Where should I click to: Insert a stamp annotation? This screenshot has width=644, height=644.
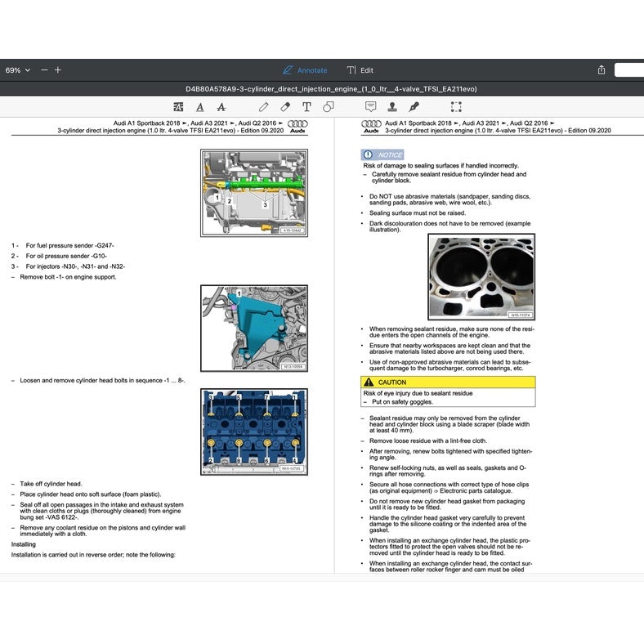(x=392, y=106)
